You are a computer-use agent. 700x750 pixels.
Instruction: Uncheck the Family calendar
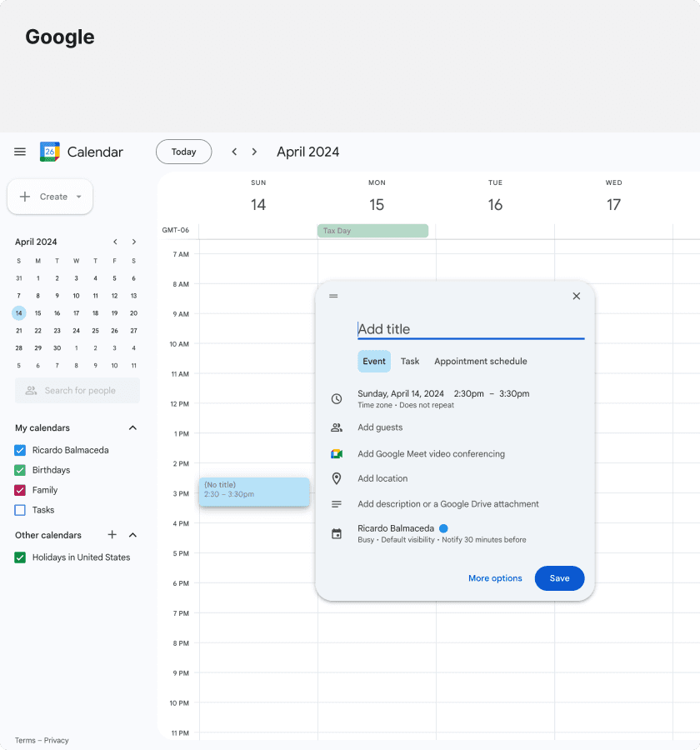(20, 490)
